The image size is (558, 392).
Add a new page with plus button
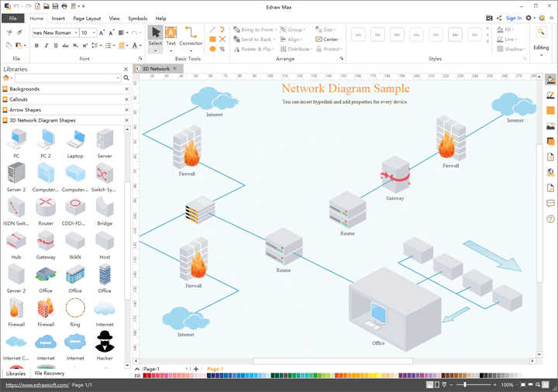pos(196,369)
